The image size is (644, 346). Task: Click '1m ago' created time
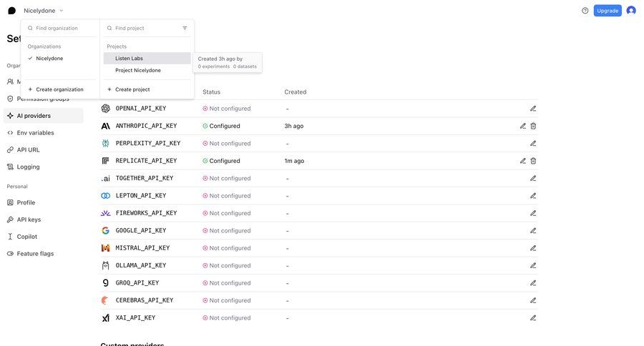[294, 161]
